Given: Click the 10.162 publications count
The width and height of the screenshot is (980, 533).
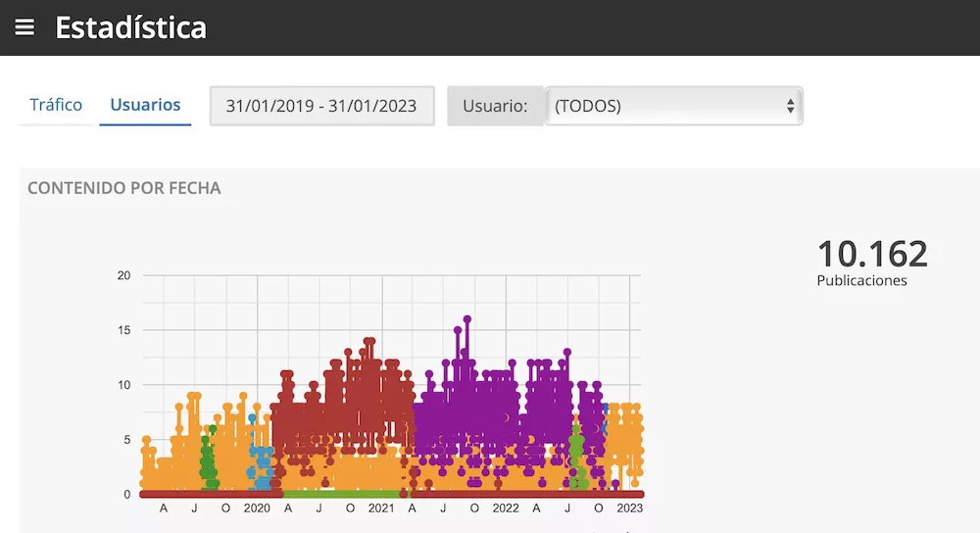Looking at the screenshot, I should pos(871,254).
